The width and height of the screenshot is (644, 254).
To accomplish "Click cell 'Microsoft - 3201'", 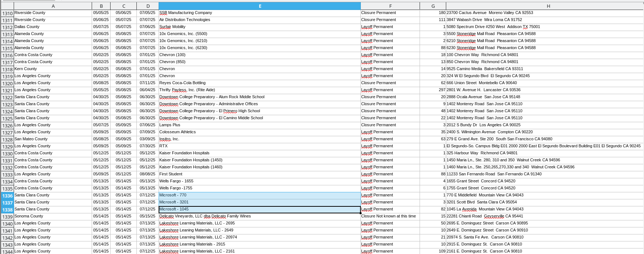I will point(260,202).
